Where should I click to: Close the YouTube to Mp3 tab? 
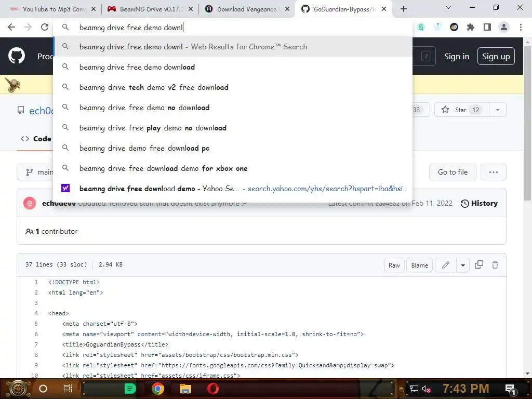coord(94,9)
